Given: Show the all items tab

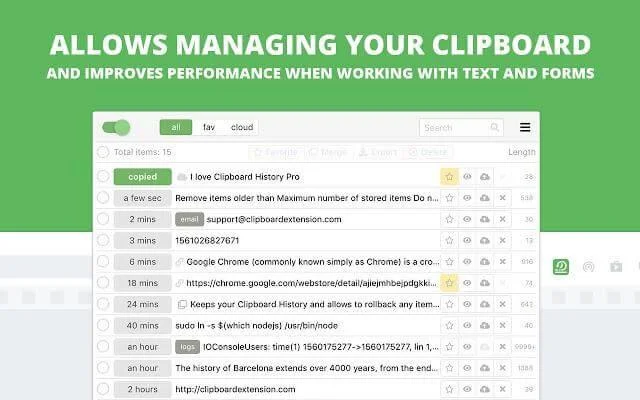Looking at the screenshot, I should 176,127.
